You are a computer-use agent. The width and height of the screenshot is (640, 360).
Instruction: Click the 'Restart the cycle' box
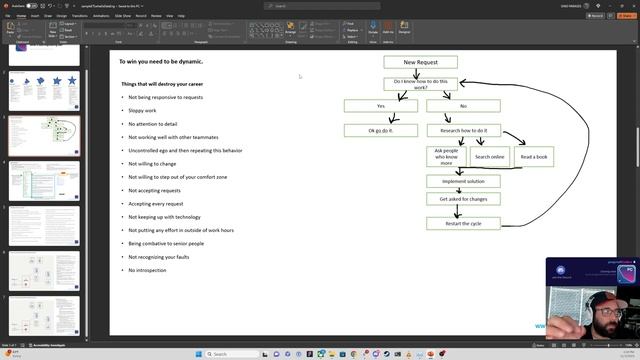point(463,224)
